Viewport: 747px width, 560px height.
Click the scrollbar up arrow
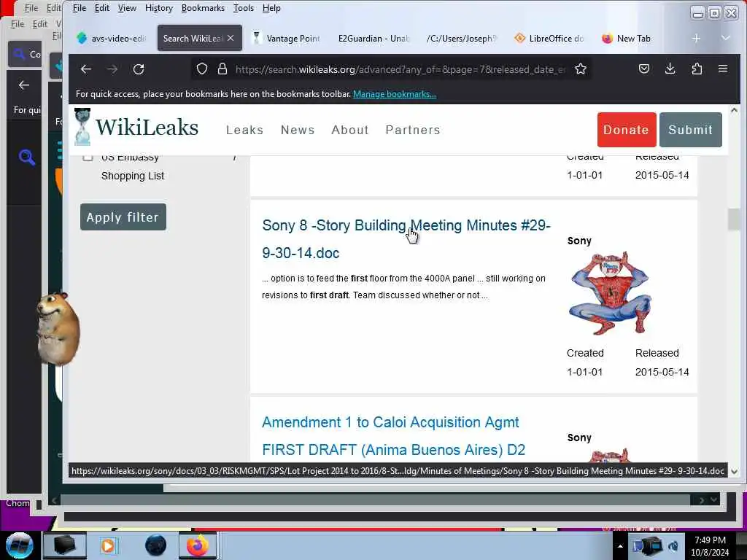coord(734,111)
